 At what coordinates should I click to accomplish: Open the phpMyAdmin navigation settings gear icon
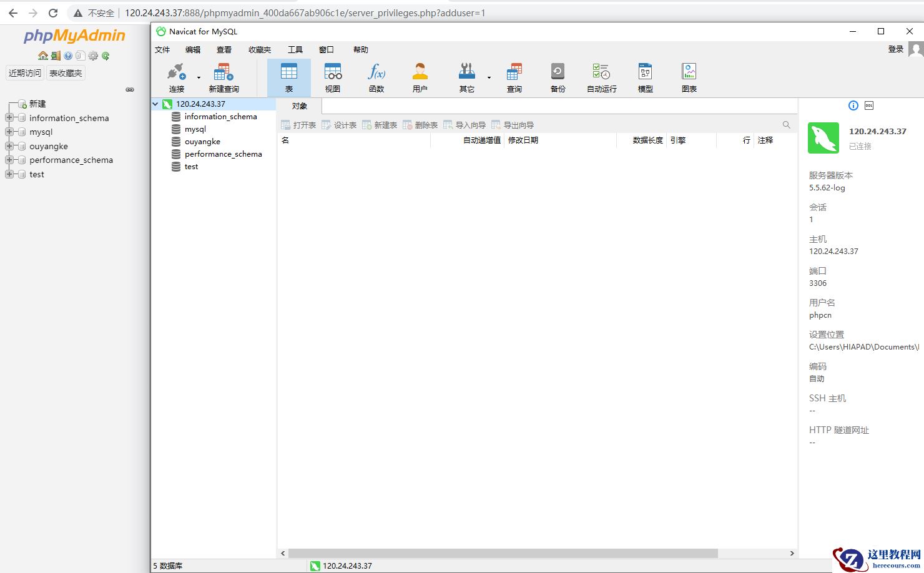click(x=93, y=56)
